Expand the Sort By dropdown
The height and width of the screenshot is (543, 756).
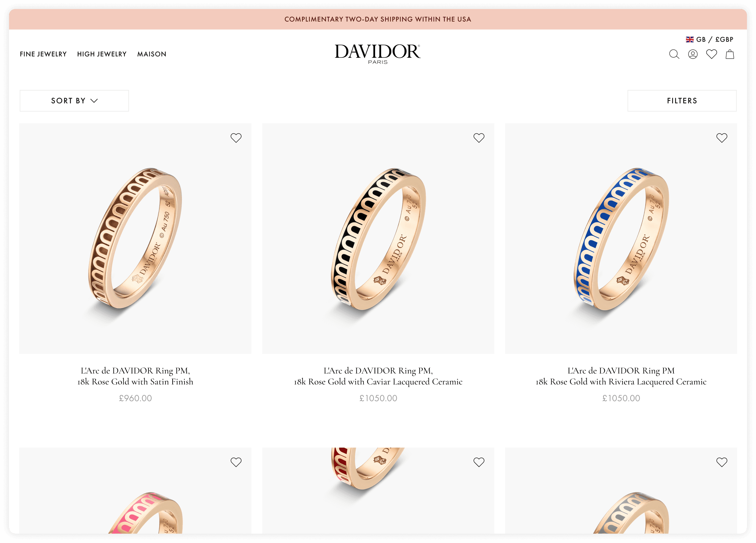coord(74,101)
